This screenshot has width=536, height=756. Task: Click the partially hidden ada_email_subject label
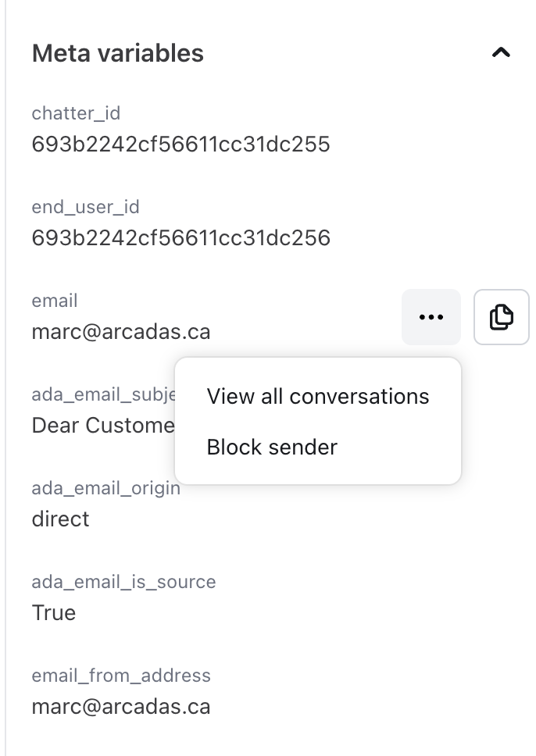[102, 394]
